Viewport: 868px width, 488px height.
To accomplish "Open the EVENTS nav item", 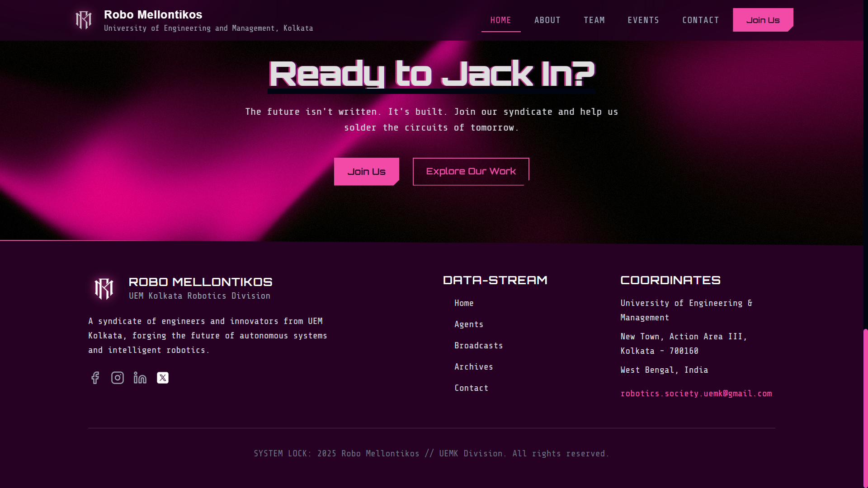I will click(x=643, y=20).
